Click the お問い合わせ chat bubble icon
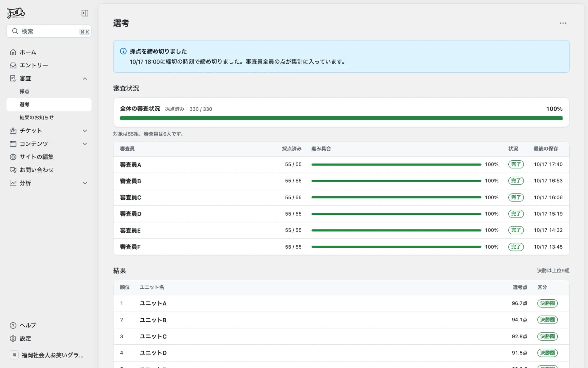588x368 pixels. coord(13,170)
